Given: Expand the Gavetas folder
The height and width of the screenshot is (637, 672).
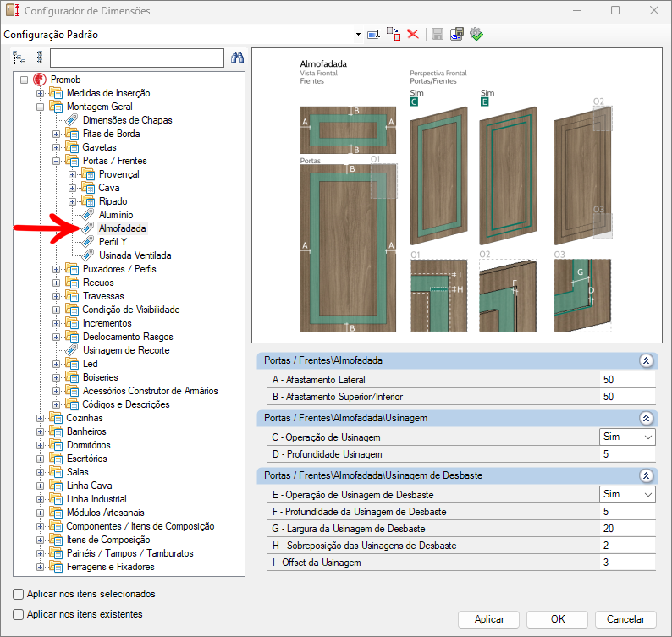Looking at the screenshot, I should pos(56,147).
